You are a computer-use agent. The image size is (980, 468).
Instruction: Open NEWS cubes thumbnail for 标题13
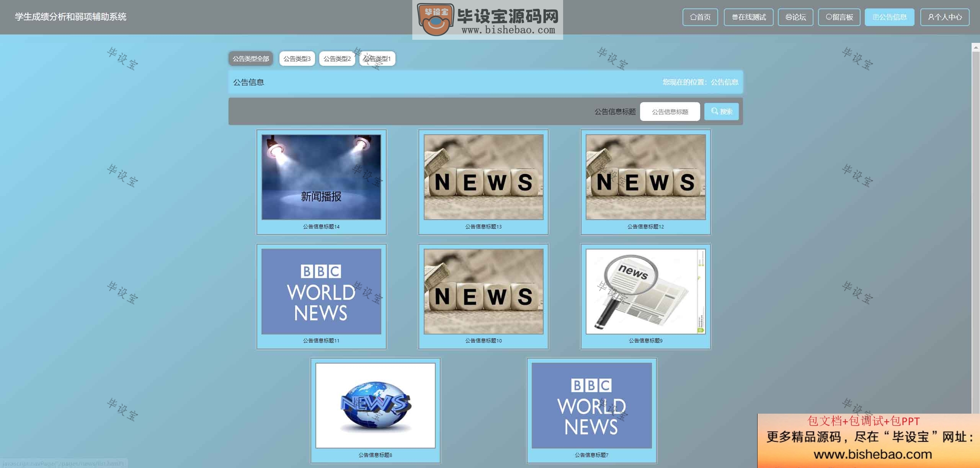point(483,177)
